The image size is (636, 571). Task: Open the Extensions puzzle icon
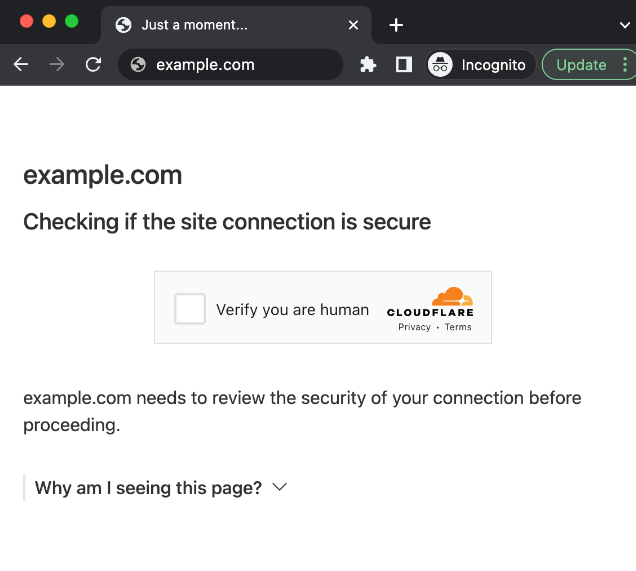368,65
